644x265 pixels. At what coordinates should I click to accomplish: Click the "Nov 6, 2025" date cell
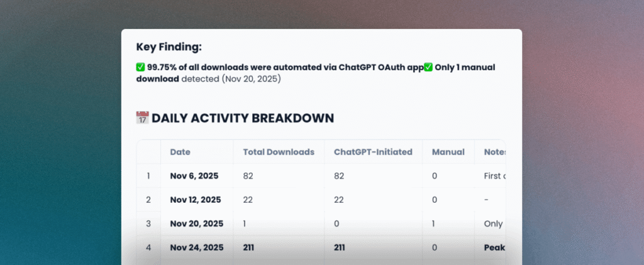pos(194,176)
